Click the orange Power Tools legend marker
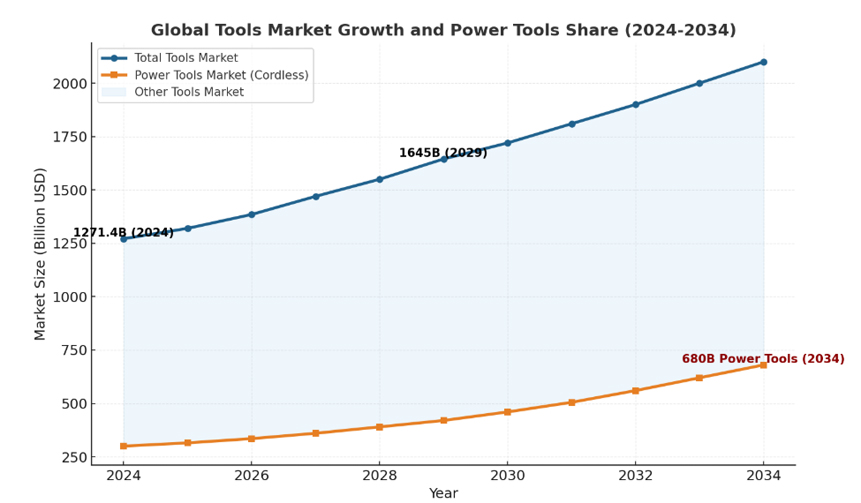This screenshot has height=503, width=861. pos(115,75)
